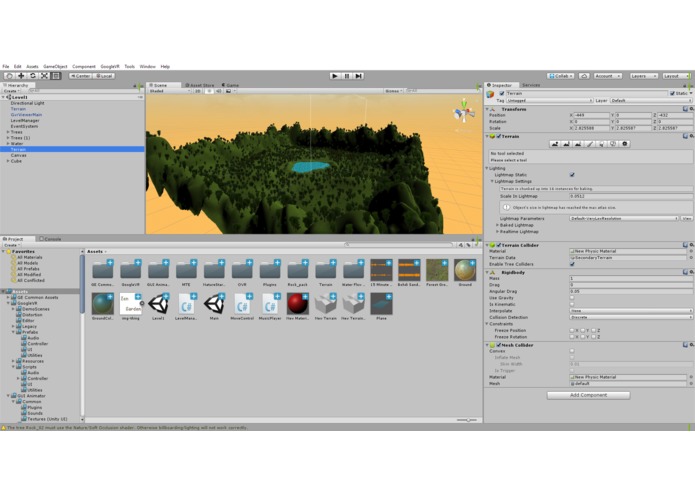Viewport: 695px width, 494px height.
Task: Select the Place Trees terrain tool
Action: point(601,144)
